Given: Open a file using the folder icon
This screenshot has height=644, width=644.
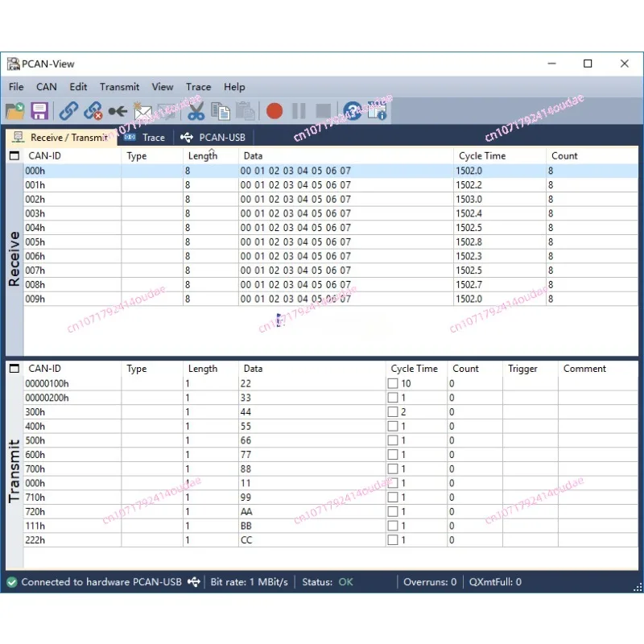Looking at the screenshot, I should pyautogui.click(x=15, y=111).
